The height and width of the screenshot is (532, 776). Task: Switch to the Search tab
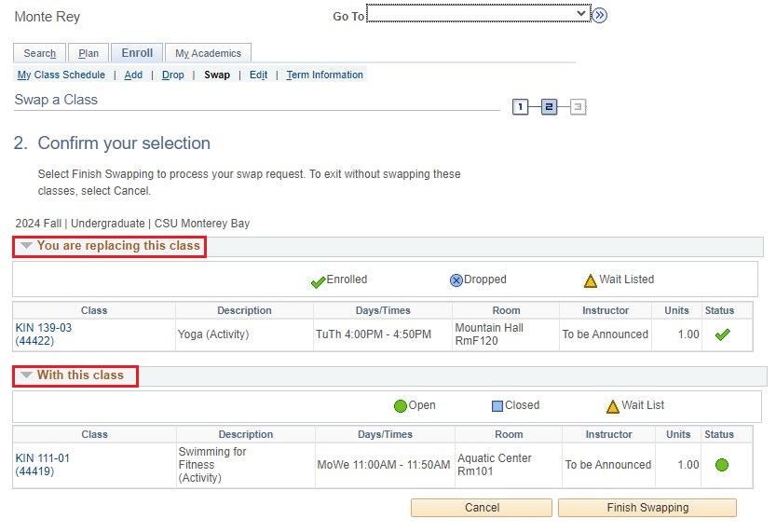click(x=39, y=54)
